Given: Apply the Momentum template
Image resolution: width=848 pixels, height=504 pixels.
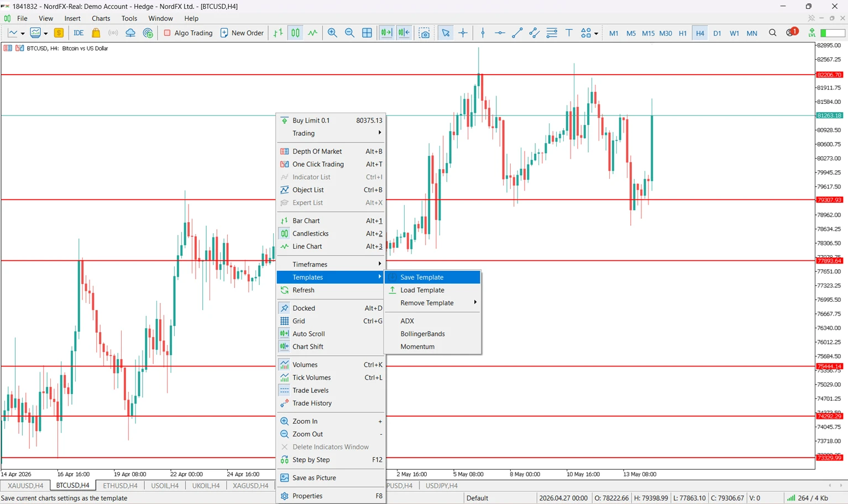Looking at the screenshot, I should coord(433,347).
